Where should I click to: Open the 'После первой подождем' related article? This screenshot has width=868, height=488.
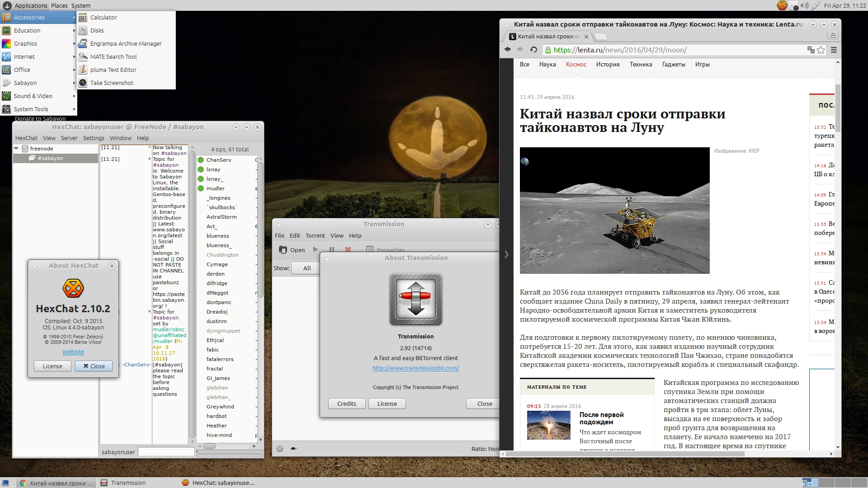point(602,418)
